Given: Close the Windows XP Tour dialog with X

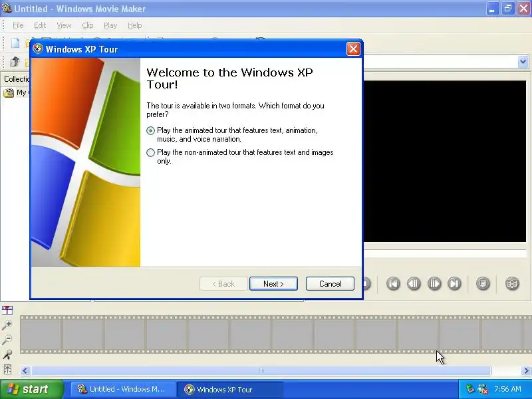Looking at the screenshot, I should 353,49.
